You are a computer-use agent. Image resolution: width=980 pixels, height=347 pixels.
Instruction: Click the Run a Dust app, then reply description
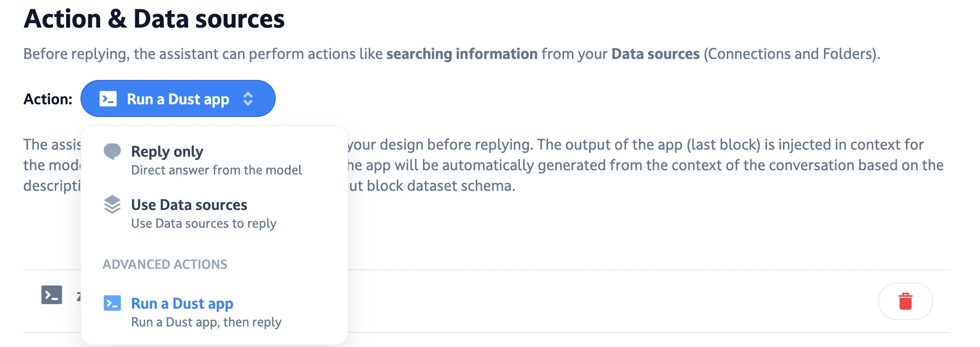pyautogui.click(x=206, y=322)
